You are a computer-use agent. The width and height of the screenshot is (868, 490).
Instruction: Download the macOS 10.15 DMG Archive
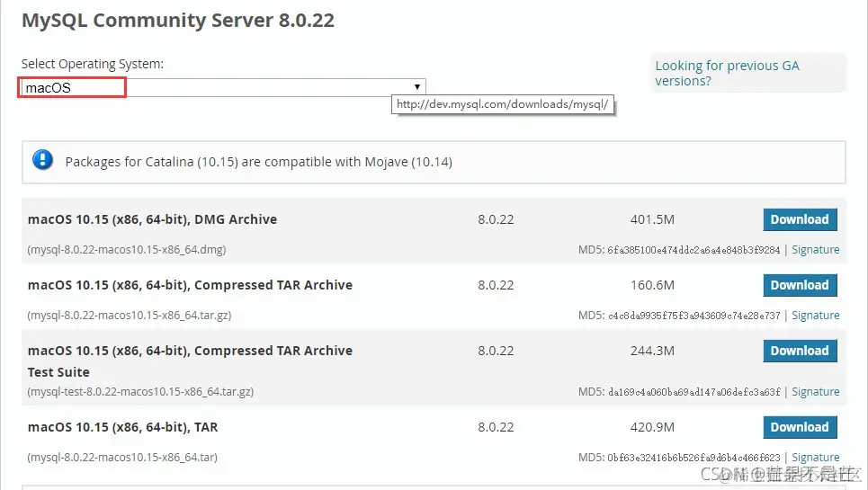(800, 219)
